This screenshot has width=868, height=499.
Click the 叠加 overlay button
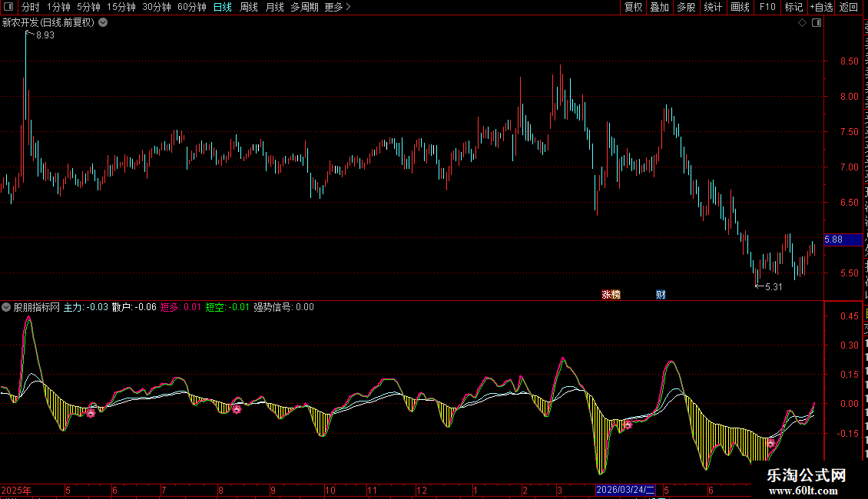[x=659, y=7]
